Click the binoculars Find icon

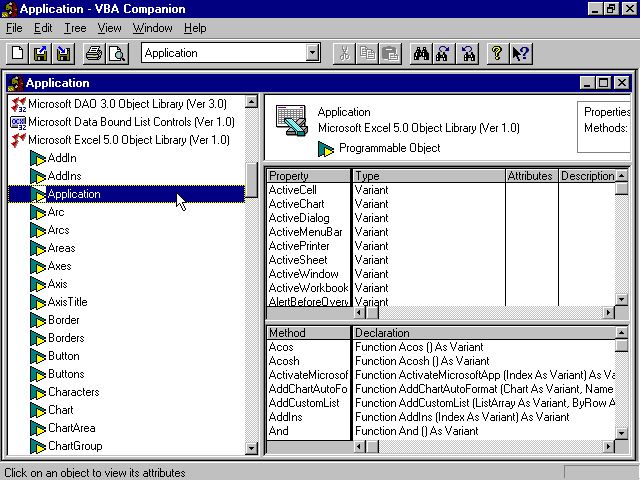[421, 53]
